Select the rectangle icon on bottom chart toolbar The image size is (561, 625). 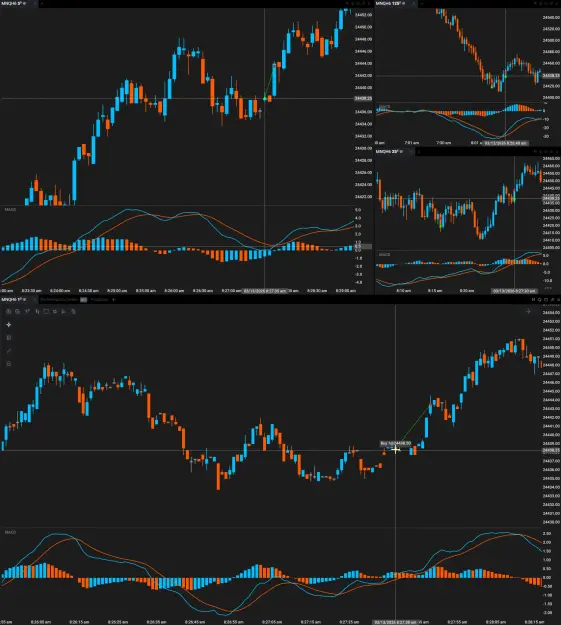pos(46,311)
